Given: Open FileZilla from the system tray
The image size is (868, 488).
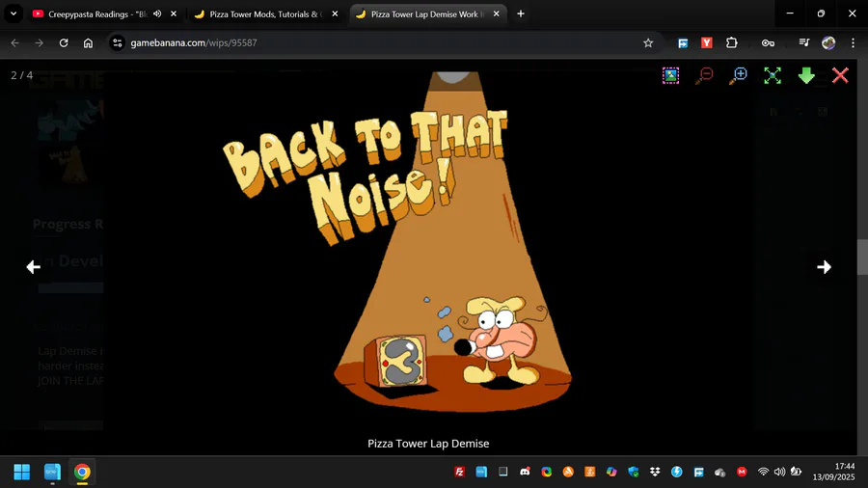Looking at the screenshot, I should click(x=459, y=472).
